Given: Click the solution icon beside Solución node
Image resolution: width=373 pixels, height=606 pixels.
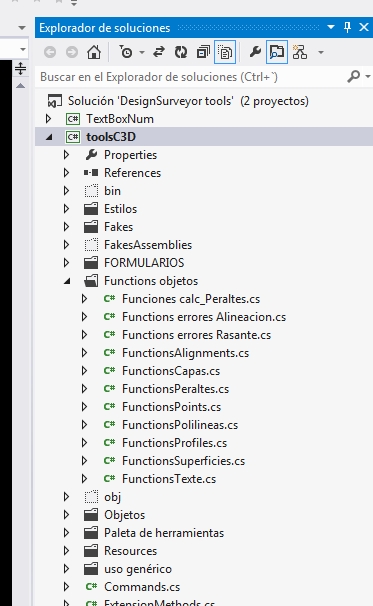Looking at the screenshot, I should click(x=55, y=101).
